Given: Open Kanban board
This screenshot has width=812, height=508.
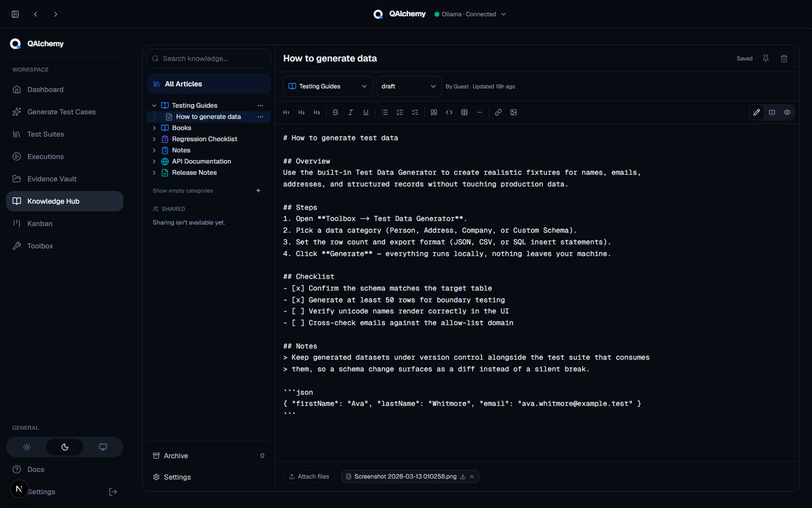Looking at the screenshot, I should (x=64, y=224).
